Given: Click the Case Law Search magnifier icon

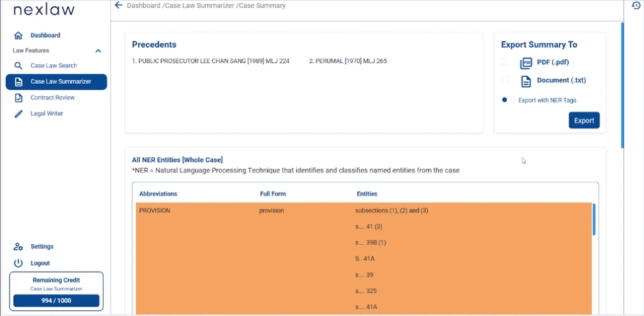Looking at the screenshot, I should point(18,65).
